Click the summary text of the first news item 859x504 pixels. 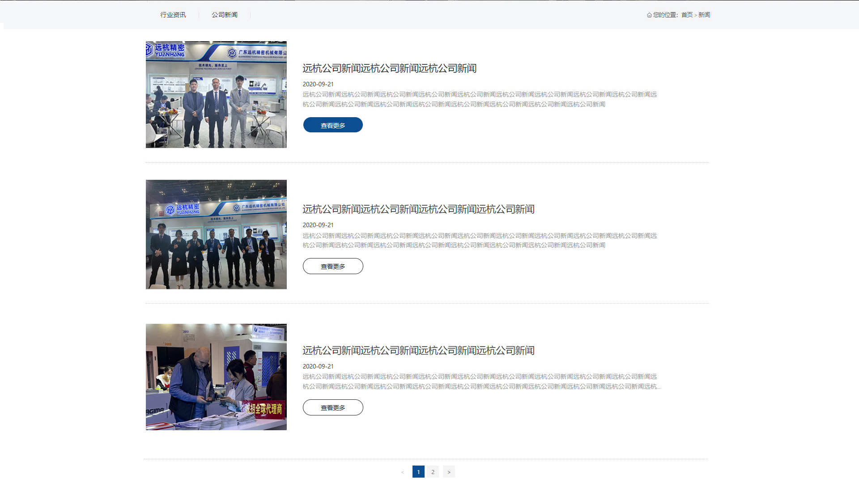click(480, 99)
